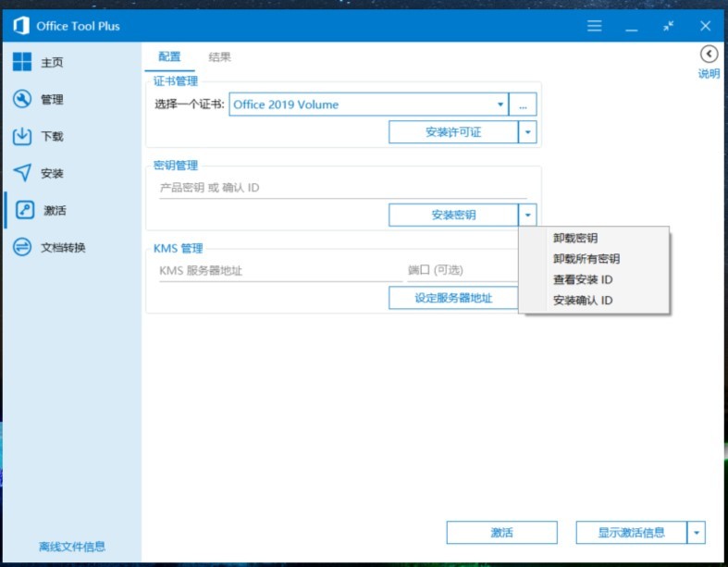This screenshot has height=567, width=728.
Task: Expand the Office 2019 Volume certificate dropdown
Action: point(500,105)
